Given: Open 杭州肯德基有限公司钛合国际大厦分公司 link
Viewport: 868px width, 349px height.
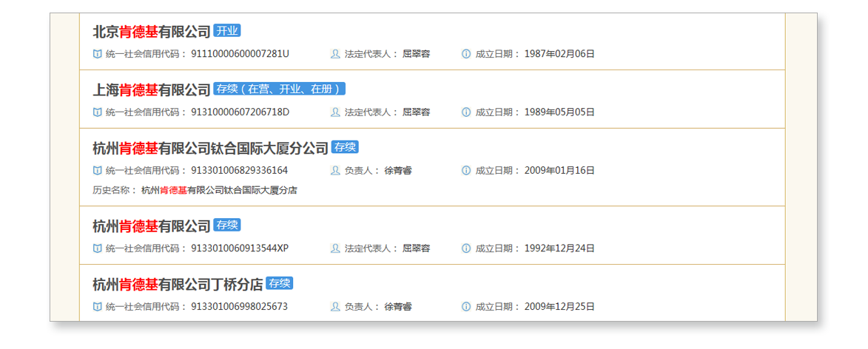Looking at the screenshot, I should pos(210,148).
